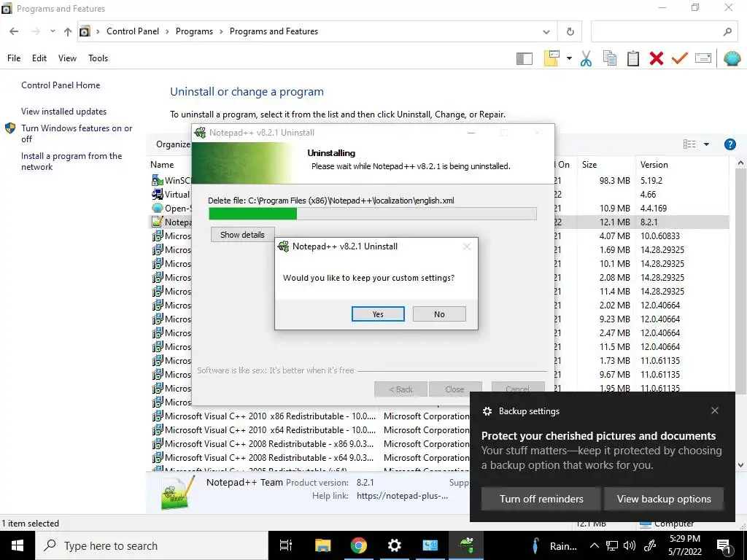Open Task View on taskbar
The height and width of the screenshot is (560, 747).
[x=286, y=545]
